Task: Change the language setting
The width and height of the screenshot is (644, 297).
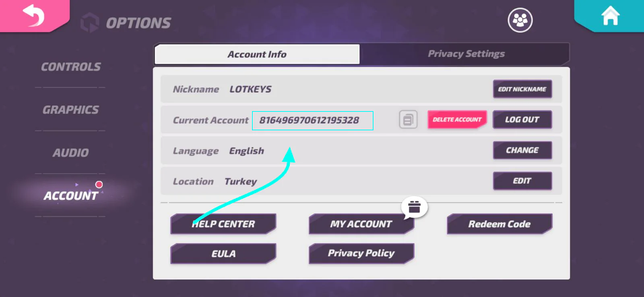Action: click(x=522, y=150)
